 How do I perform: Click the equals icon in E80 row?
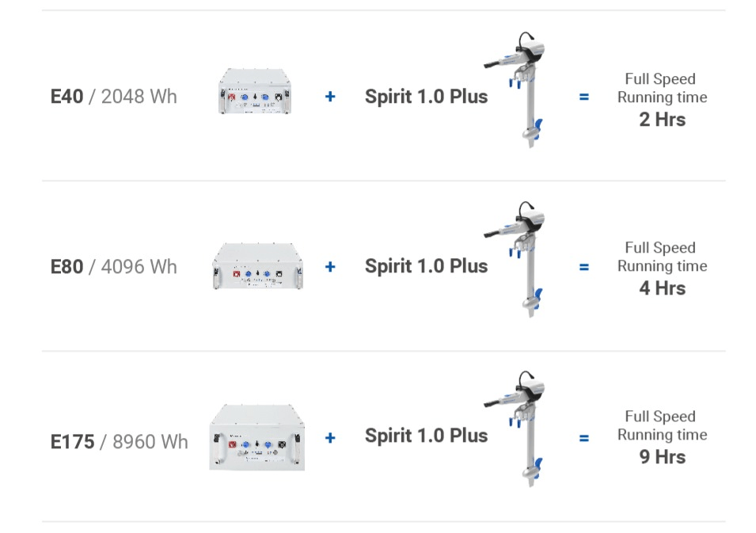pyautogui.click(x=584, y=268)
